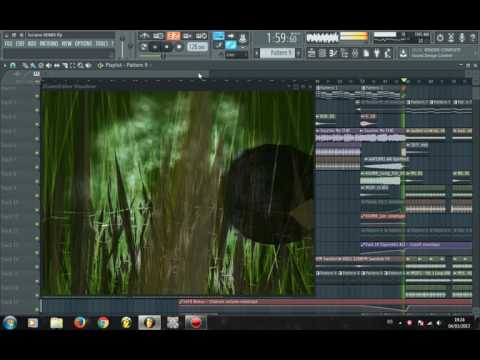Toggle the highlighted blue multilink button
Screen dimensions: 480x360
[231, 45]
